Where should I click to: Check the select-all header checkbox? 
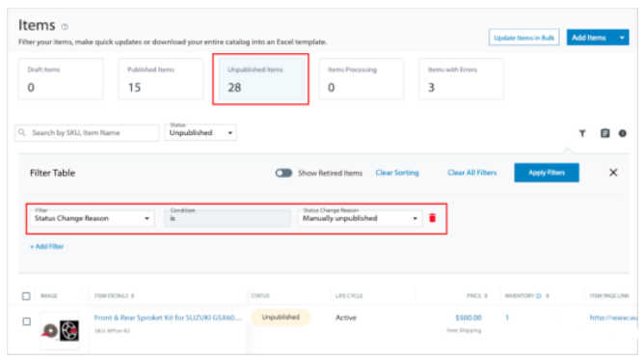(x=26, y=296)
